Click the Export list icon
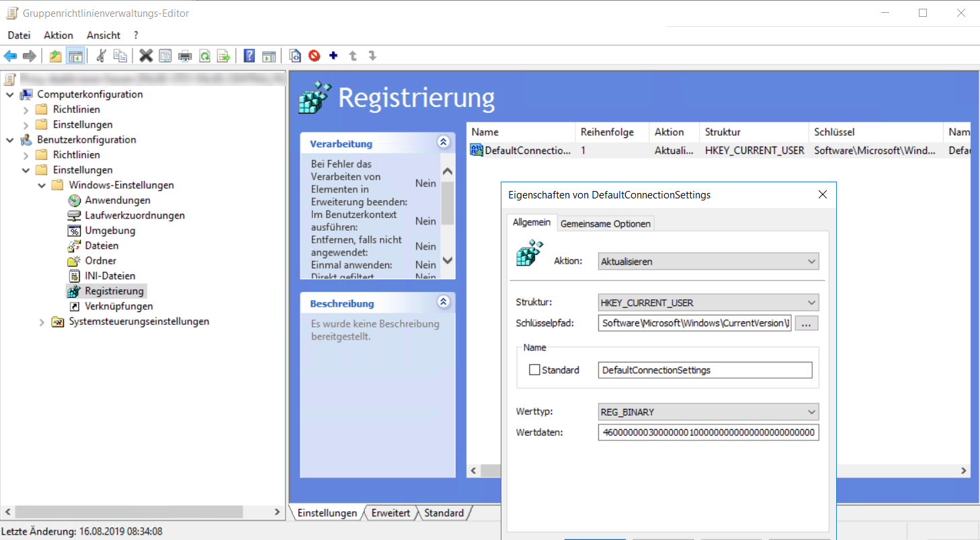The width and height of the screenshot is (980, 540). pos(224,56)
